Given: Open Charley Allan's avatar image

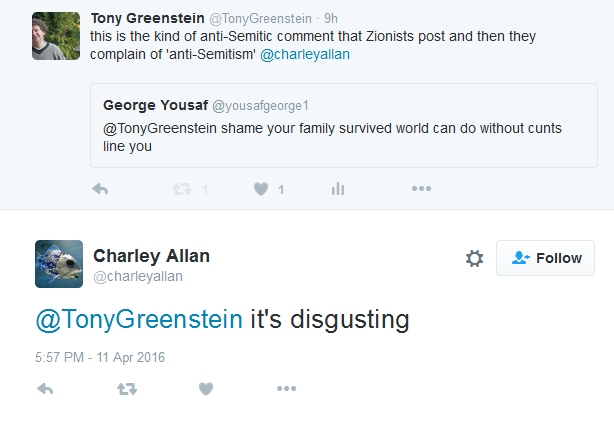Looking at the screenshot, I should (x=58, y=264).
